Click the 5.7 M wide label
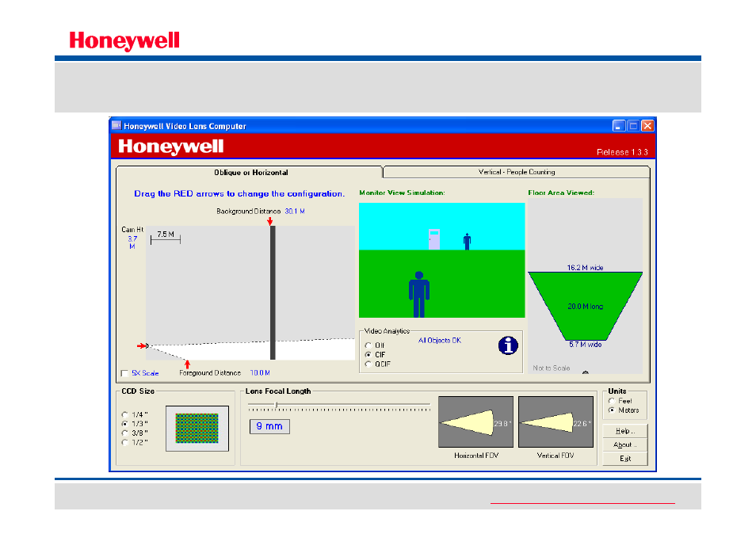The width and height of the screenshot is (756, 534). (x=585, y=345)
